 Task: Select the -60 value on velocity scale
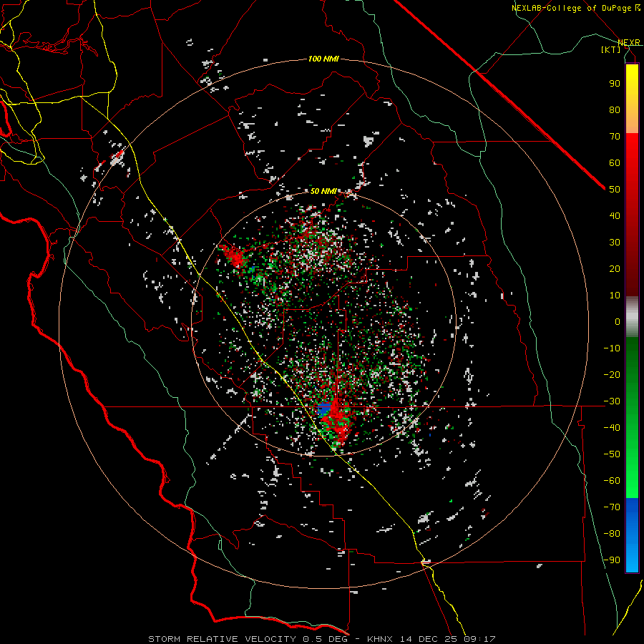coord(612,481)
